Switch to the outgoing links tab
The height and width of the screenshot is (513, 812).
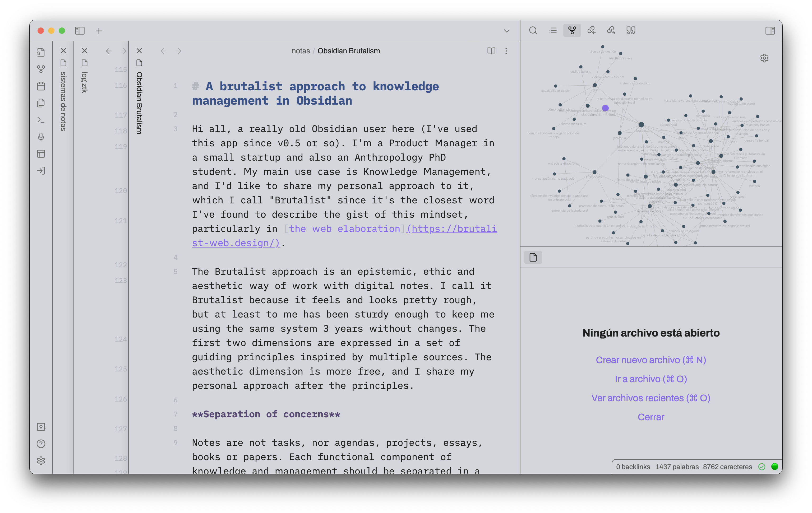point(611,30)
